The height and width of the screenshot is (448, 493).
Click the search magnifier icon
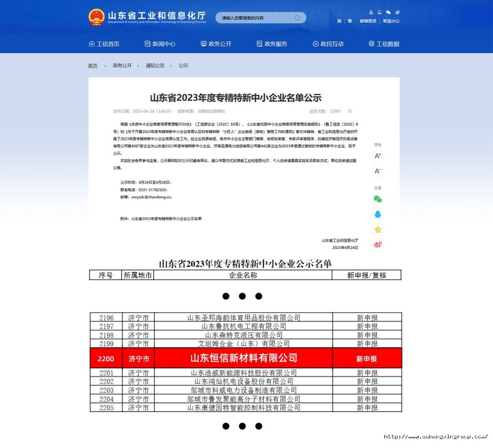(297, 18)
